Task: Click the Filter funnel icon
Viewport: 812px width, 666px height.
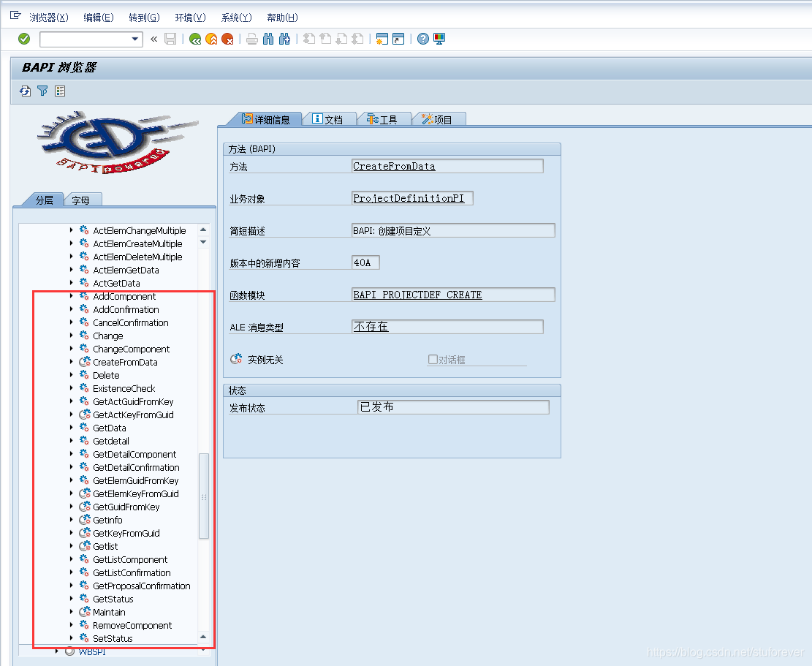Action: click(x=42, y=91)
